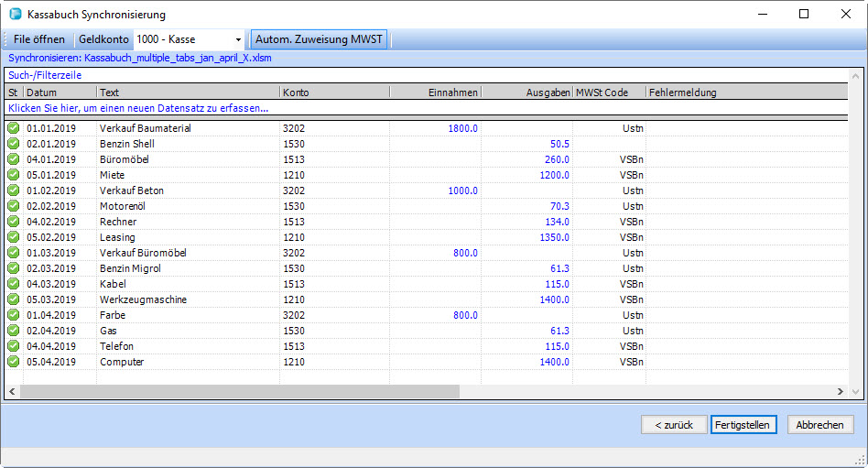Click the green status icon for Benzin Shell row
The image size is (868, 468).
click(x=14, y=144)
